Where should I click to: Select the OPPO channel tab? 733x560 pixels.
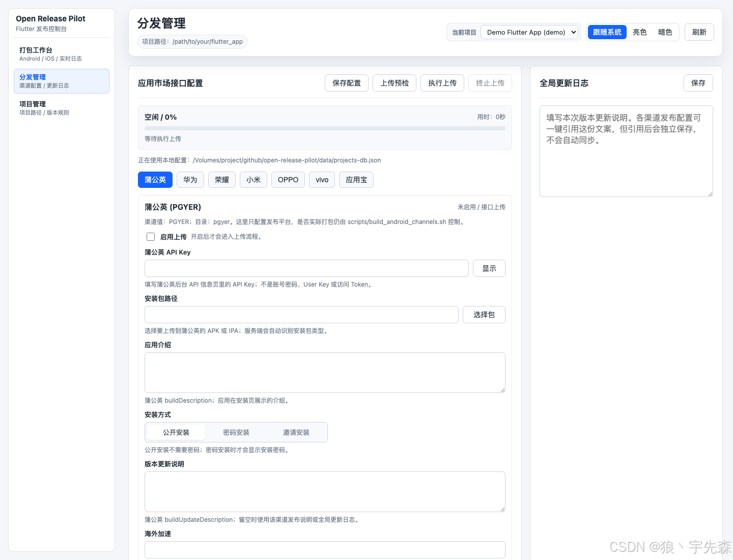[288, 180]
